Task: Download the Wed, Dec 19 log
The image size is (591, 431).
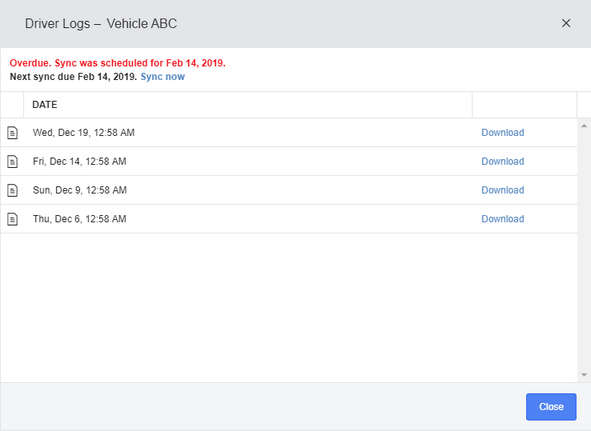Action: [x=502, y=133]
